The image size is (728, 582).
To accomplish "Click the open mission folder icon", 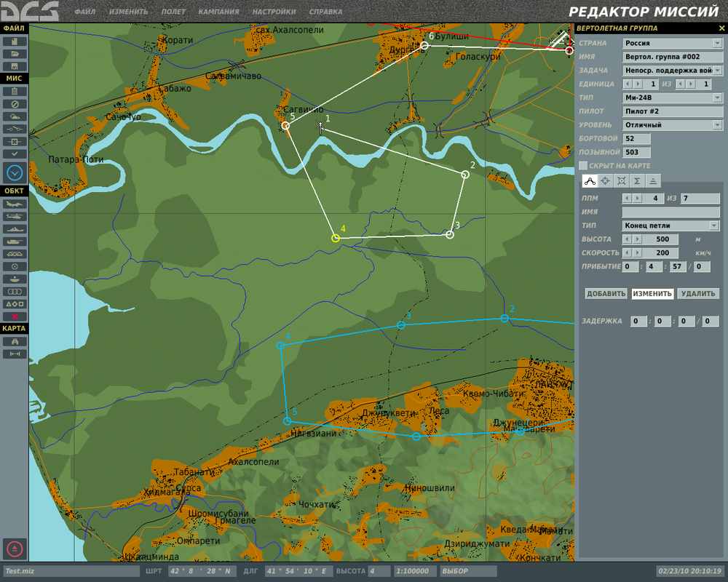I will click(x=15, y=54).
